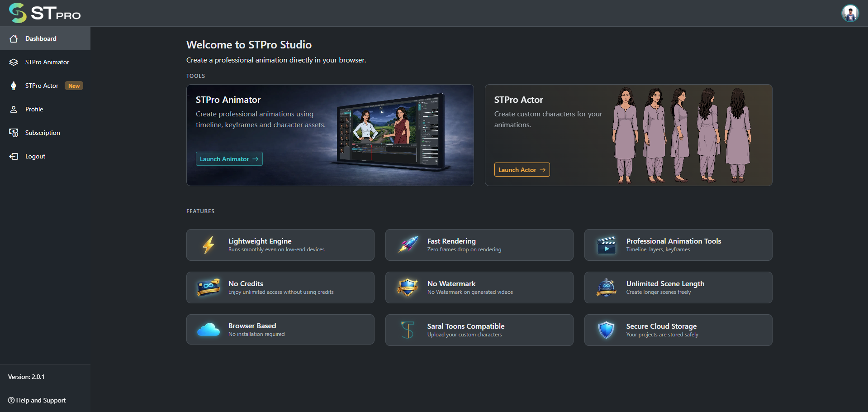Click the Lightweight Engine lightning bolt icon
The width and height of the screenshot is (868, 412).
click(209, 245)
